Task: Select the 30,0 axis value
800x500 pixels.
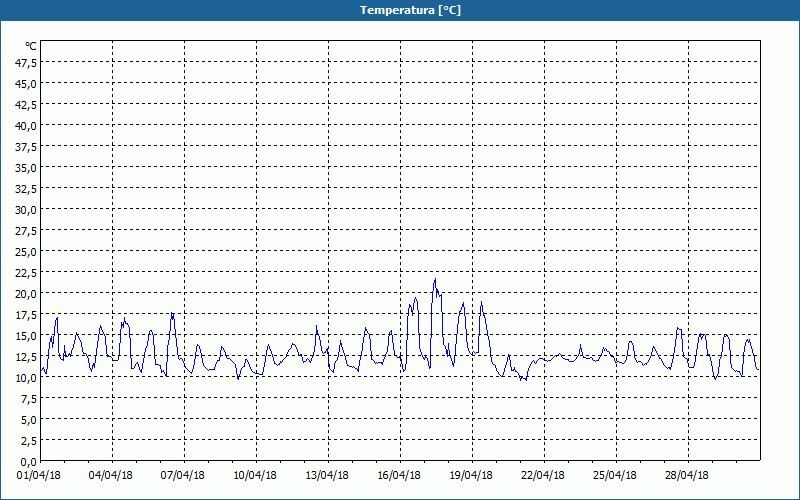Action: (27, 210)
